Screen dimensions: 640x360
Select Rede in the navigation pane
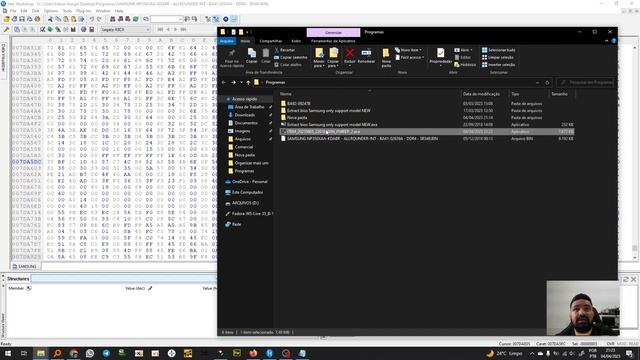click(236, 224)
